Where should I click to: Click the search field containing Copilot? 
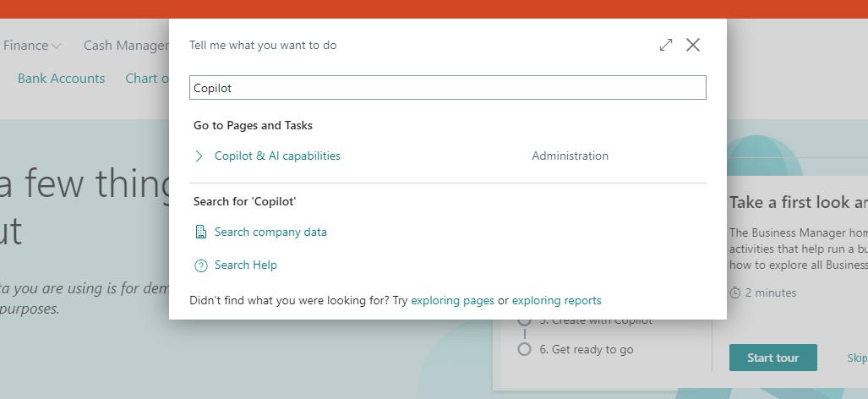point(447,88)
